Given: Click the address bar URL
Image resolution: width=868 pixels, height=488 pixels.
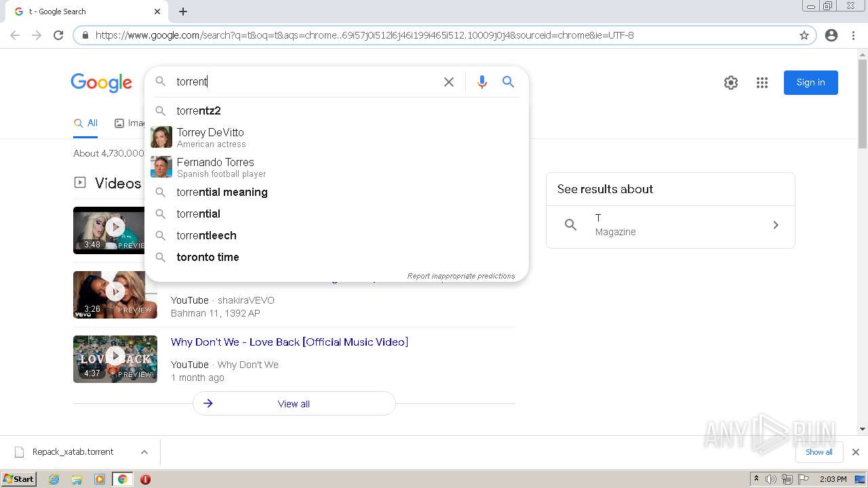Looking at the screenshot, I should 365,35.
